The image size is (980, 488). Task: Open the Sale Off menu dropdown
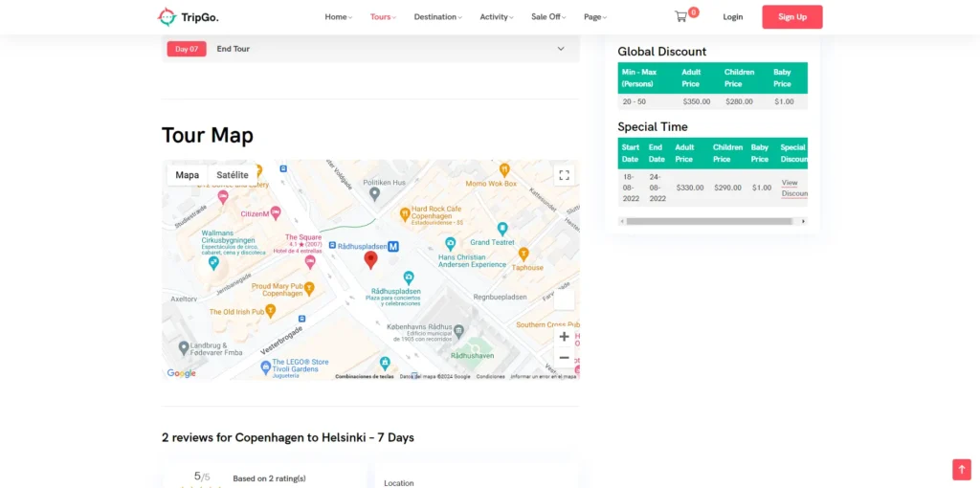[548, 17]
